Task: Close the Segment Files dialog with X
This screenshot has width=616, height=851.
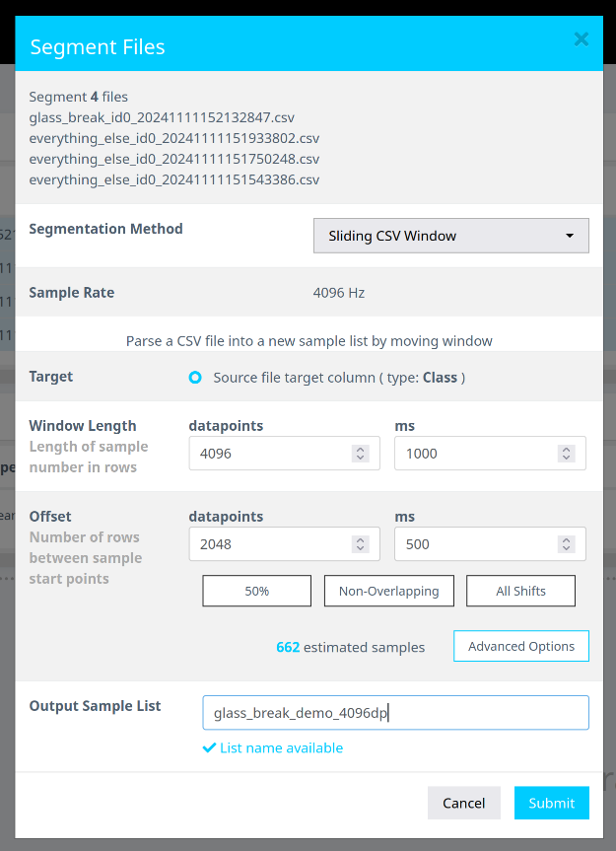Action: click(x=581, y=39)
